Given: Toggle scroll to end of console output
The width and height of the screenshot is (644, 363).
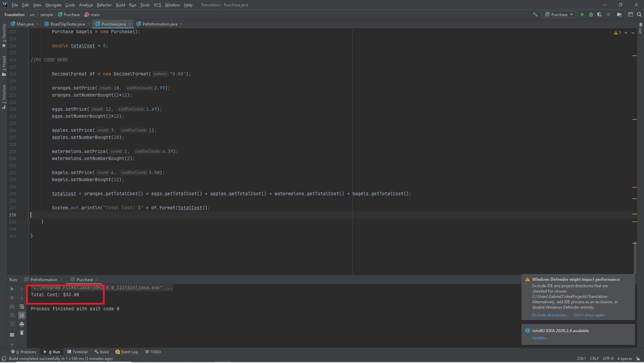Looking at the screenshot, I should pos(22,315).
